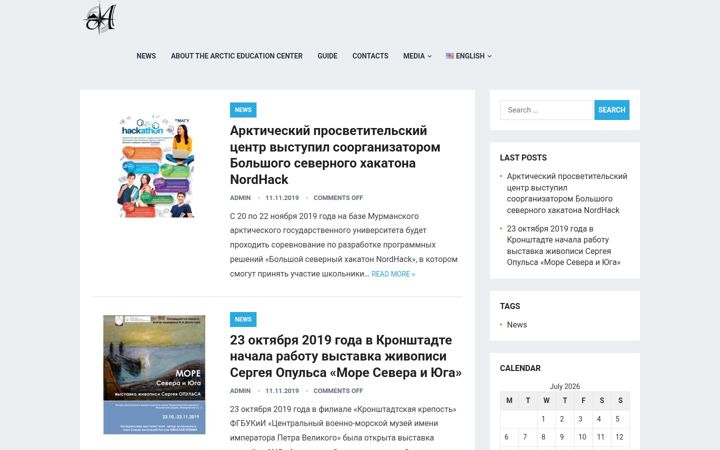The image size is (720, 450).
Task: Open Кронштадт exhibition post in Last Posts
Action: [563, 245]
